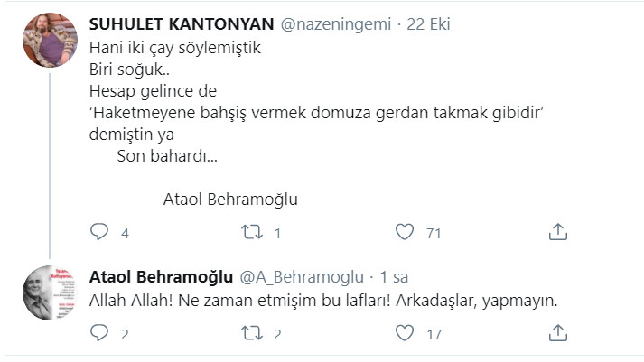Open Ataol Behramoğlu profile picture
This screenshot has height=362, width=644.
click(50, 292)
